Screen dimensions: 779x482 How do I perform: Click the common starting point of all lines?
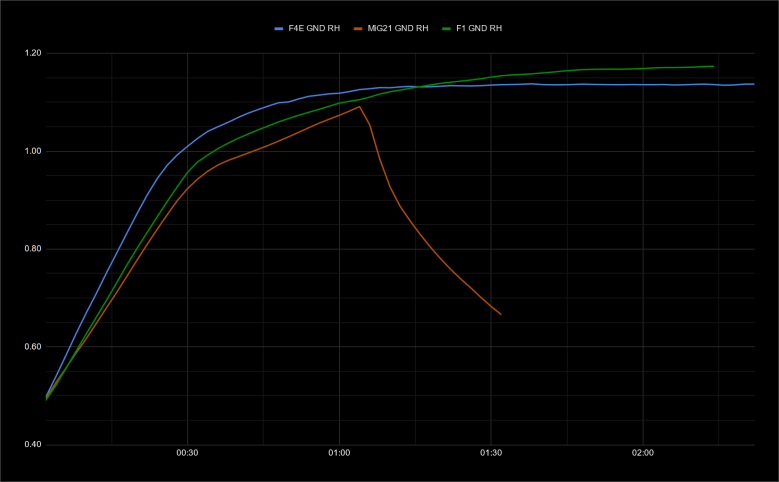point(47,398)
